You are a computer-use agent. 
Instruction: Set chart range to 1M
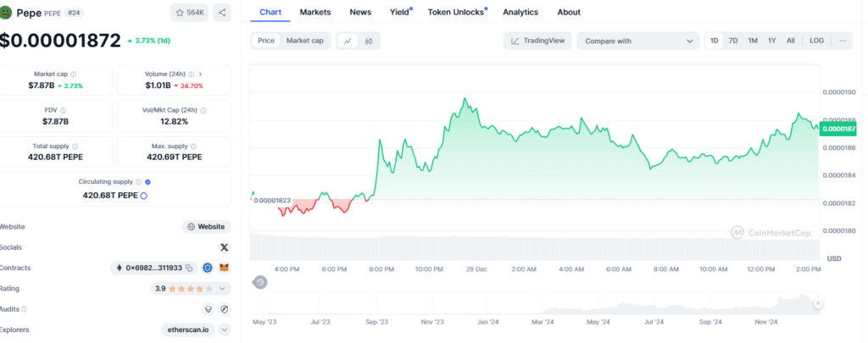click(x=753, y=41)
